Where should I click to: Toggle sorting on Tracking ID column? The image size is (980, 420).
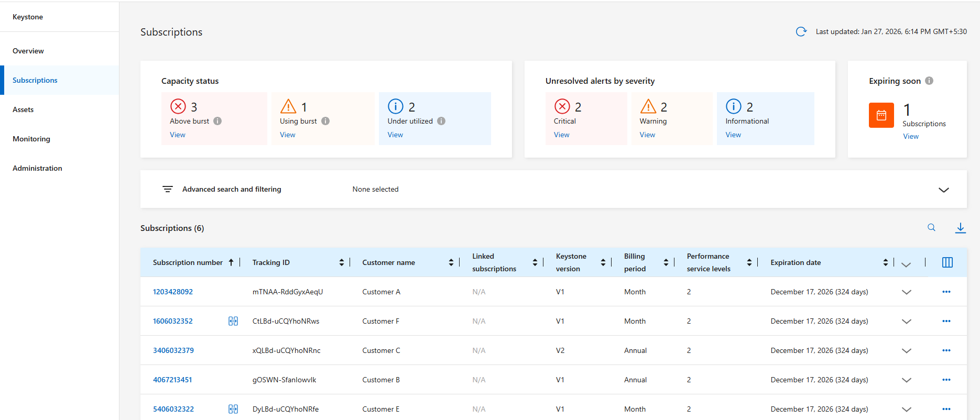(341, 262)
